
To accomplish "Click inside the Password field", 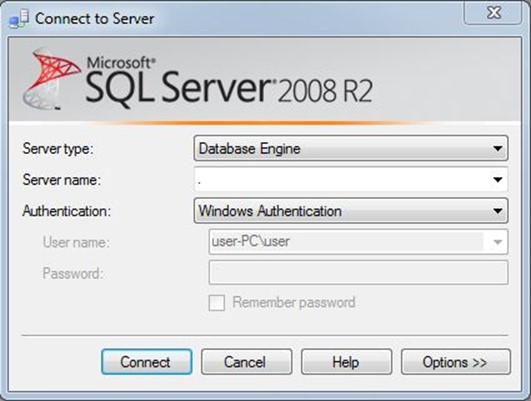I will [x=358, y=272].
